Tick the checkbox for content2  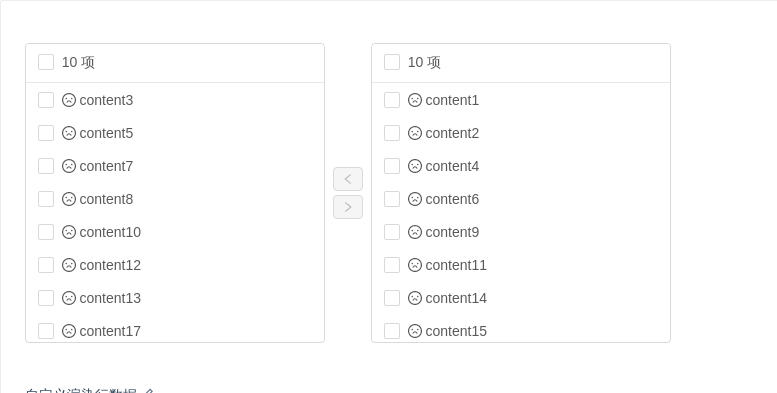[x=392, y=133]
